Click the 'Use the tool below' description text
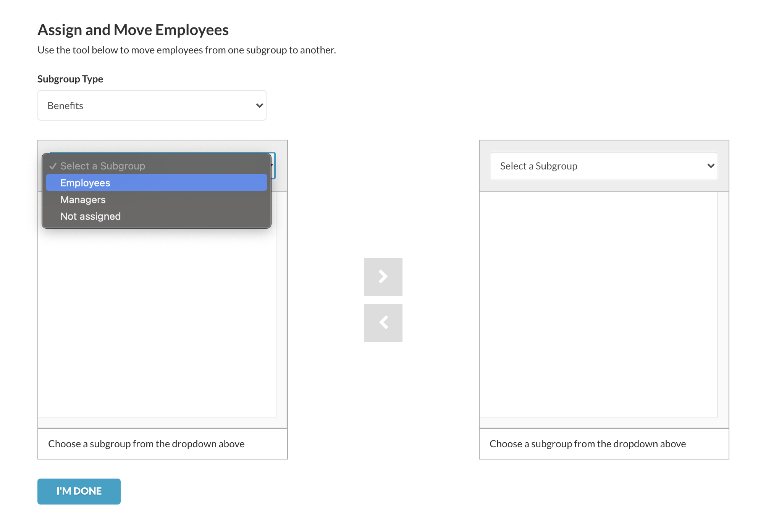The width and height of the screenshot is (779, 532). coord(187,50)
